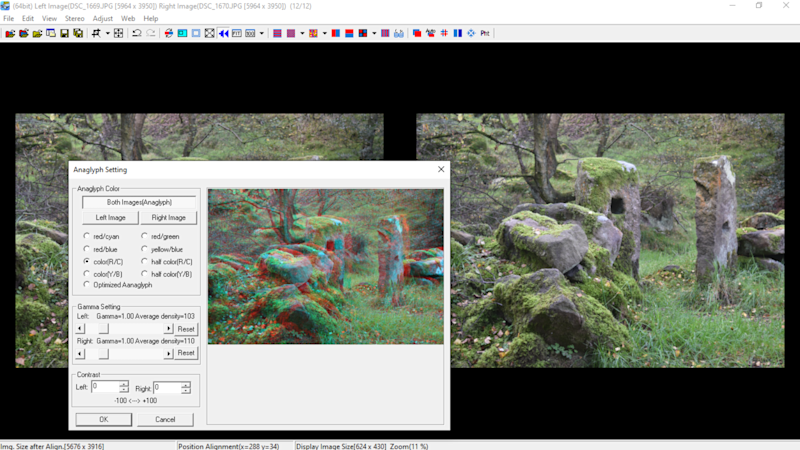The height and width of the screenshot is (450, 800).
Task: Reset the Right gamma setting
Action: [x=186, y=353]
